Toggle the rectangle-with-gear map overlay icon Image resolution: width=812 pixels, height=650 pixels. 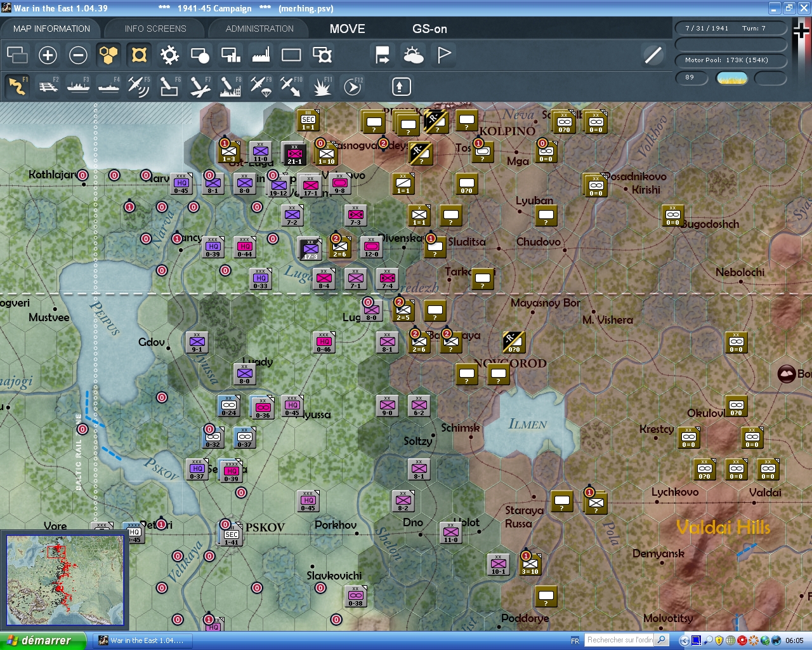point(322,55)
